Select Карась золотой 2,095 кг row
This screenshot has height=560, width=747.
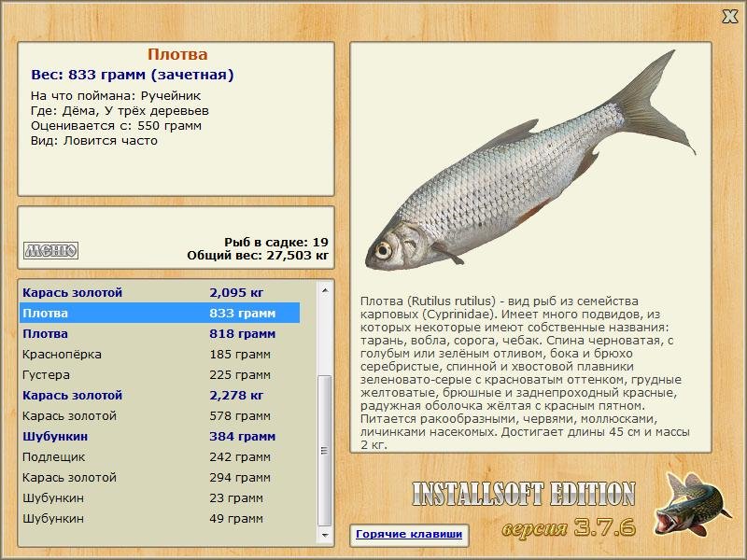(x=160, y=292)
